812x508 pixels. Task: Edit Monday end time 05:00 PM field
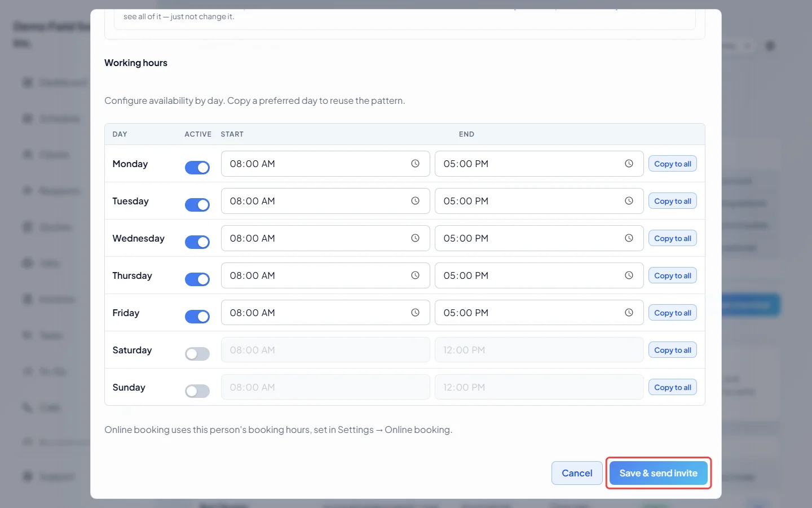(x=539, y=164)
